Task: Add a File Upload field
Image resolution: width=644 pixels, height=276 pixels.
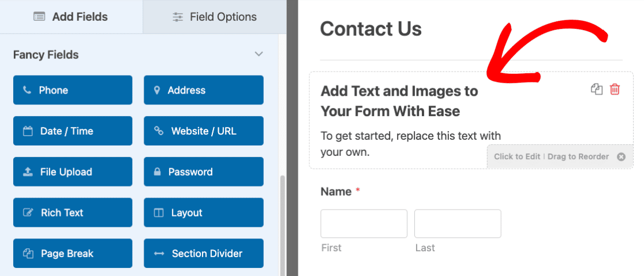Action: pos(73,172)
